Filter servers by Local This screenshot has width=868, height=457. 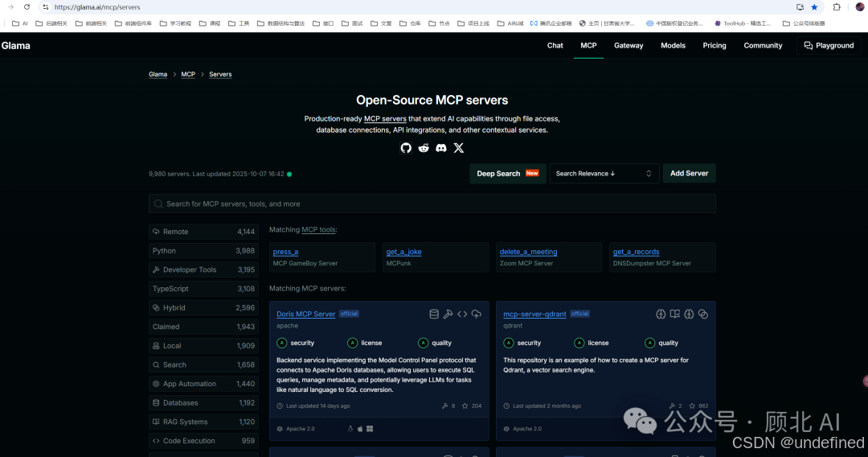pos(203,346)
